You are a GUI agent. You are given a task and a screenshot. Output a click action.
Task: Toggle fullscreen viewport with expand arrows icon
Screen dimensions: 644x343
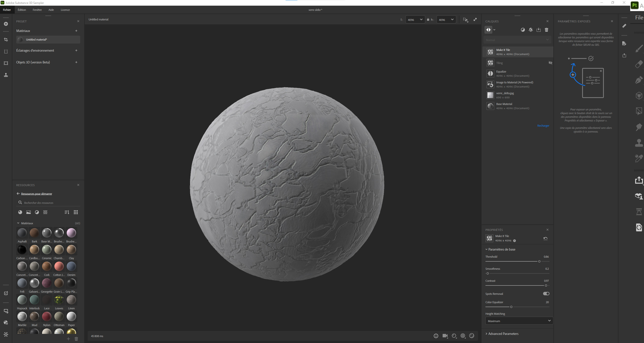point(475,19)
